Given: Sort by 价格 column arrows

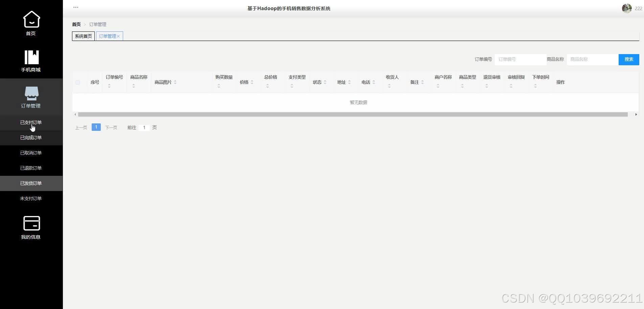Looking at the screenshot, I should click(x=252, y=82).
